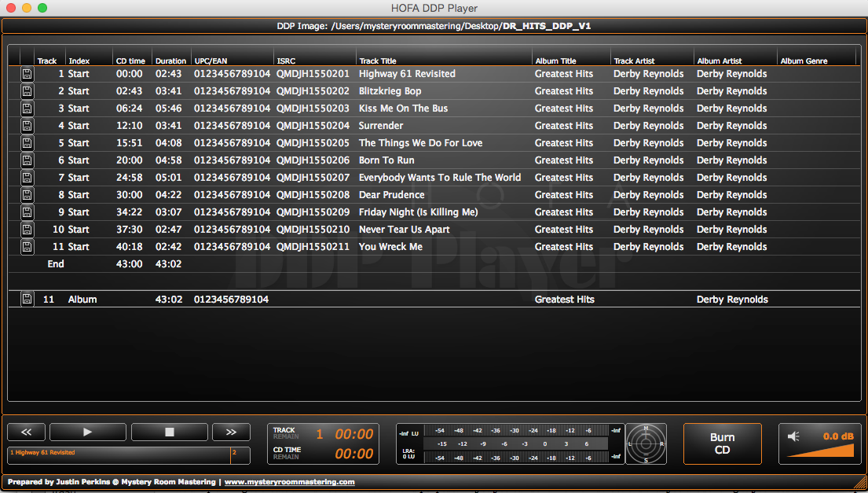The width and height of the screenshot is (868, 493).
Task: Click the Burn CD button
Action: 723,443
